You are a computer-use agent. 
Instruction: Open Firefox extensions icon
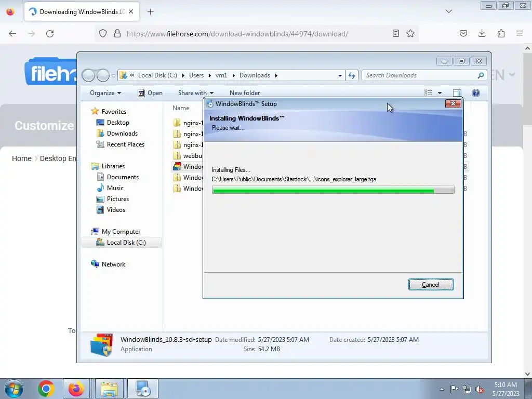(x=501, y=33)
